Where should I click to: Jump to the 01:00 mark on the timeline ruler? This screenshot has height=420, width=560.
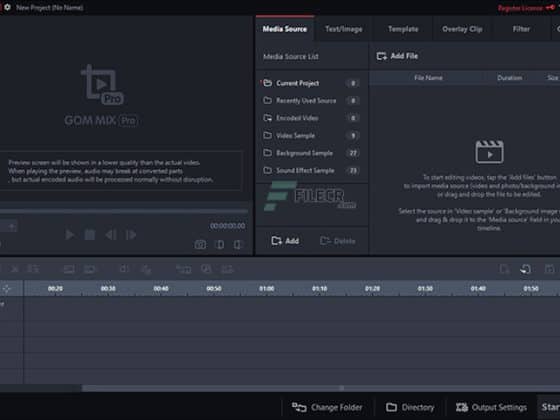(x=267, y=289)
